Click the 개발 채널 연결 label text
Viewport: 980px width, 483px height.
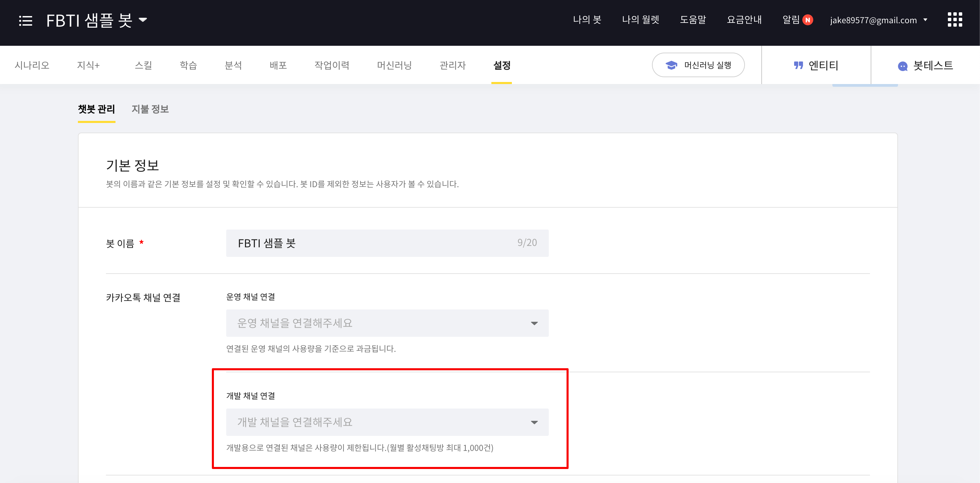[251, 396]
